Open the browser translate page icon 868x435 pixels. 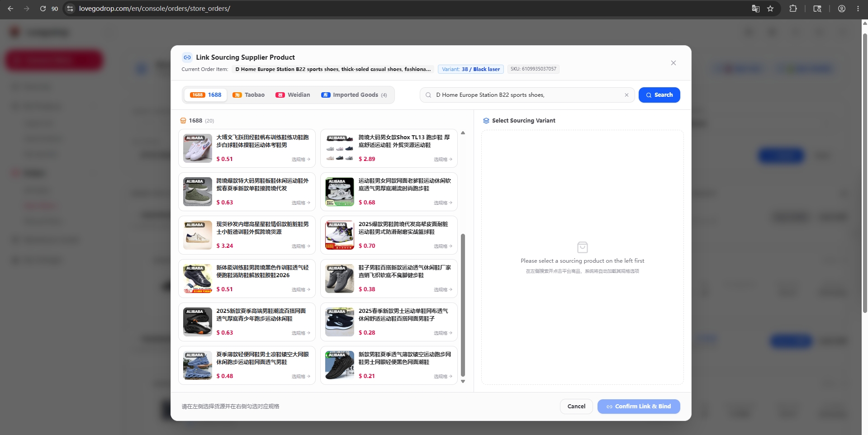coord(755,9)
